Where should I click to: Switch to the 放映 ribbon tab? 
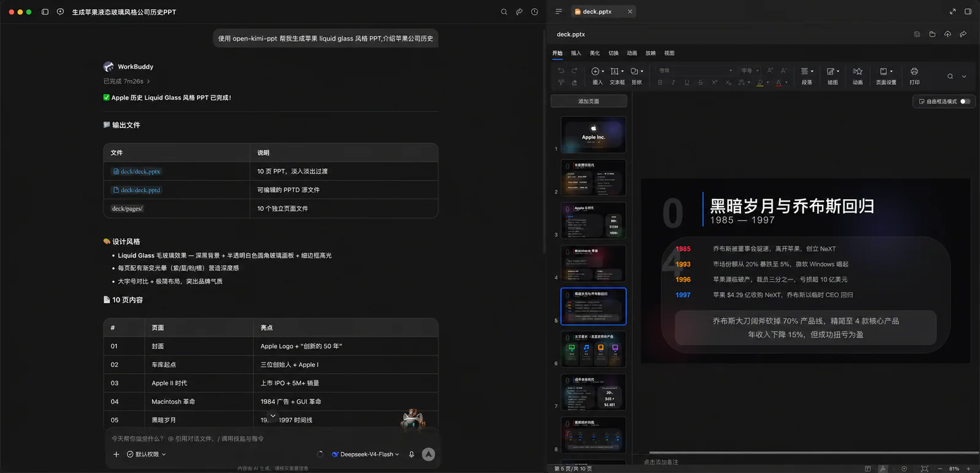(650, 53)
